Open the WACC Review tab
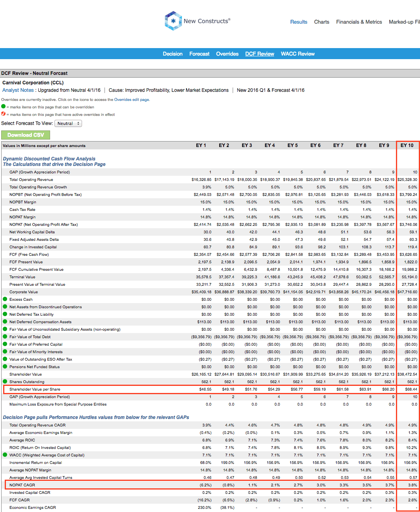 [298, 54]
